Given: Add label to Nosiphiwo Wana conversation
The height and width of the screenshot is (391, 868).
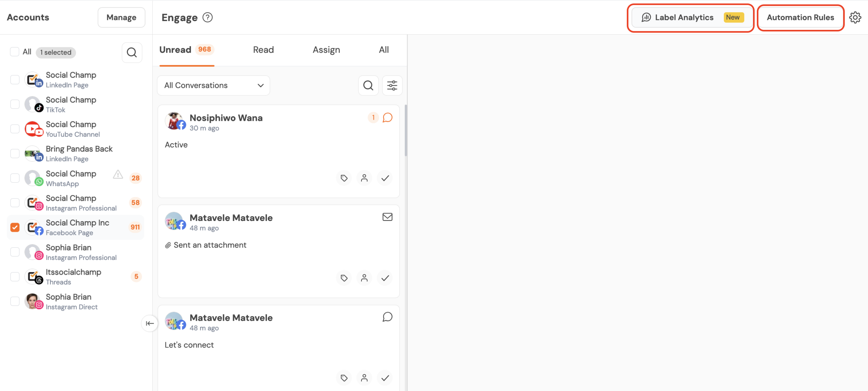Looking at the screenshot, I should pyautogui.click(x=344, y=178).
